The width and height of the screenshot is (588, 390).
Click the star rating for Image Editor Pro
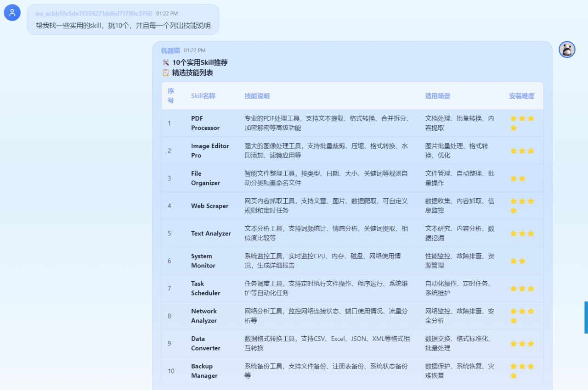point(522,151)
